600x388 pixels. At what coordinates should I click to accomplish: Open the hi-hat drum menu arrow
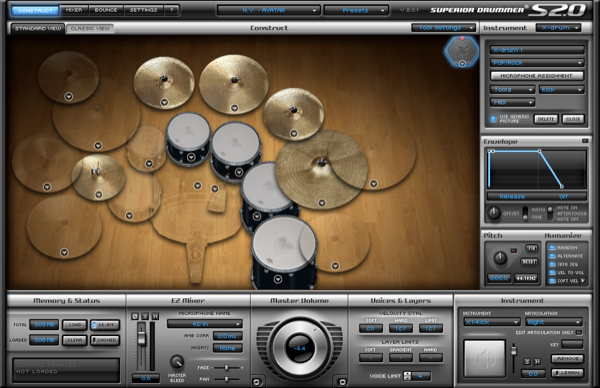click(x=99, y=195)
